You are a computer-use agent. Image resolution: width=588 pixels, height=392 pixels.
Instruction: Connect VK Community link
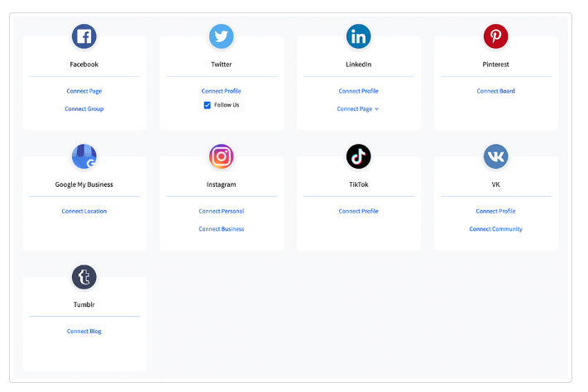pyautogui.click(x=495, y=229)
